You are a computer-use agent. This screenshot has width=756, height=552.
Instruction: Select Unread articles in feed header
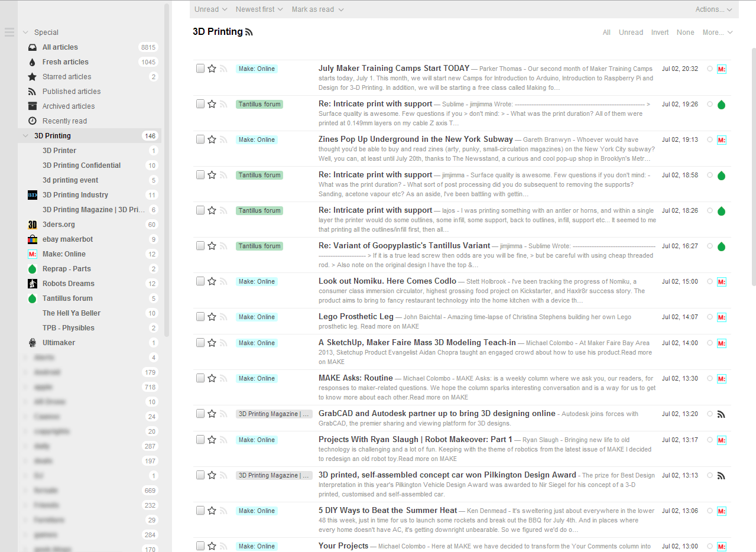coord(631,33)
